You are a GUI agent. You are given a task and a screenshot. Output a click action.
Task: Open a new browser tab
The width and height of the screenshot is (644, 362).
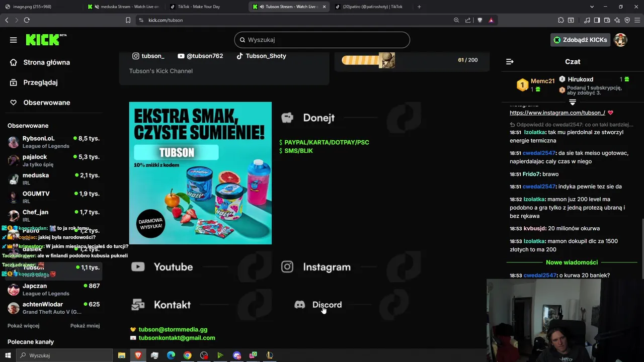coord(419,7)
